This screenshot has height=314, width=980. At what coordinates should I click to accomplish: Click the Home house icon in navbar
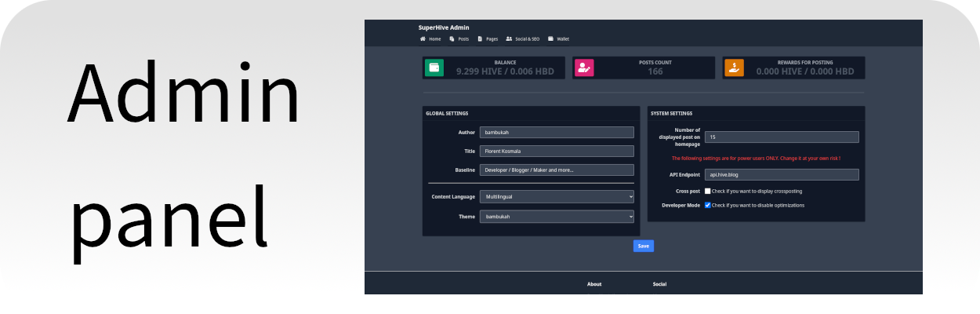[x=423, y=38]
